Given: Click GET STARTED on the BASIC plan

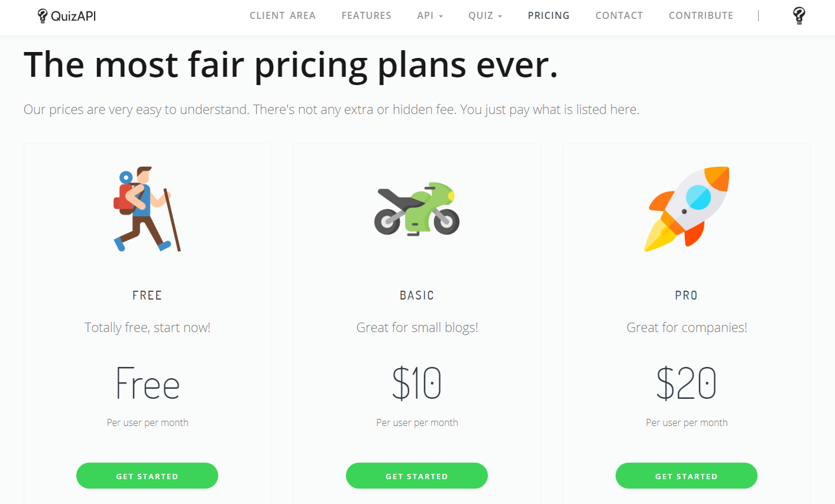Looking at the screenshot, I should (x=416, y=476).
